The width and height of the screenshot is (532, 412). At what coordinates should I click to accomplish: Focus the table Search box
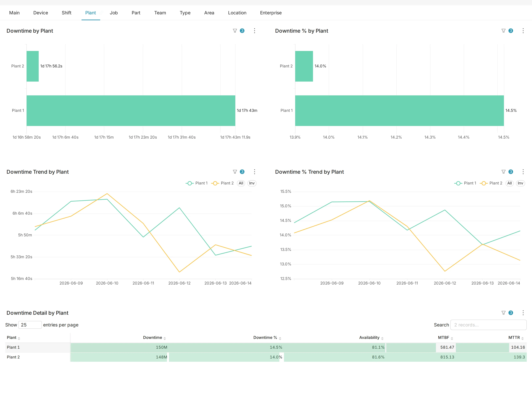(x=488, y=325)
